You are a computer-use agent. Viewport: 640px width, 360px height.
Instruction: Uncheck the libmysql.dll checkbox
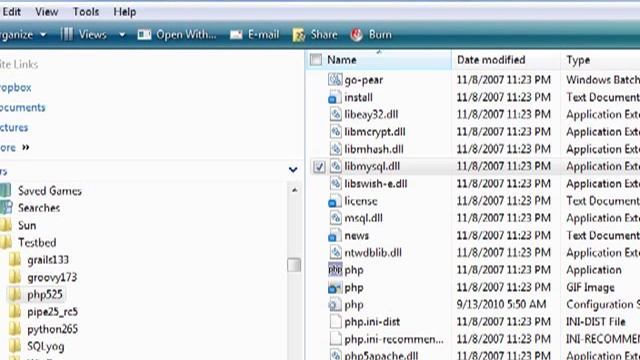click(x=319, y=167)
